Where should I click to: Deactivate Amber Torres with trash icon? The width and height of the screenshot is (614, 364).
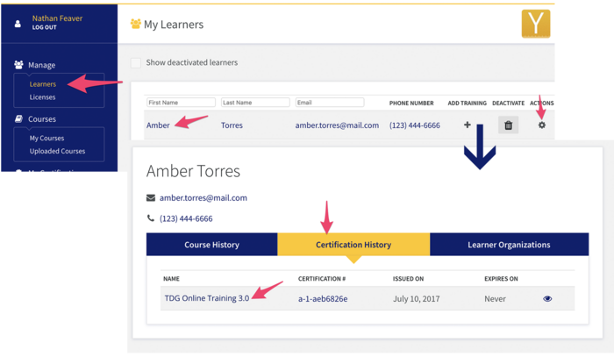click(x=508, y=125)
